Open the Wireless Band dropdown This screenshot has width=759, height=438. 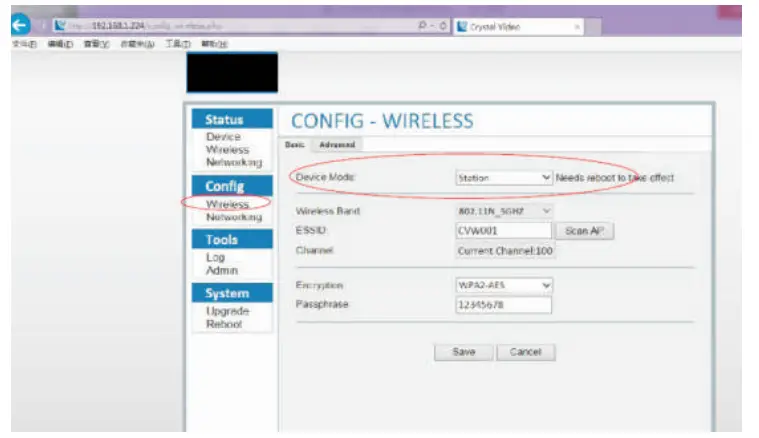point(503,211)
